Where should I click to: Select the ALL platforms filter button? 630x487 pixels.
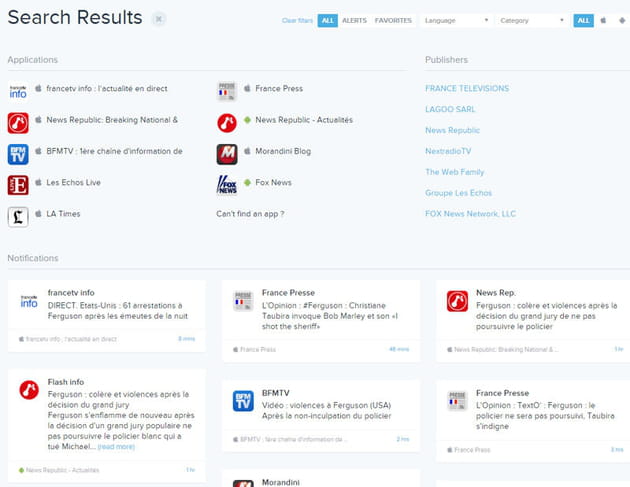[x=583, y=20]
